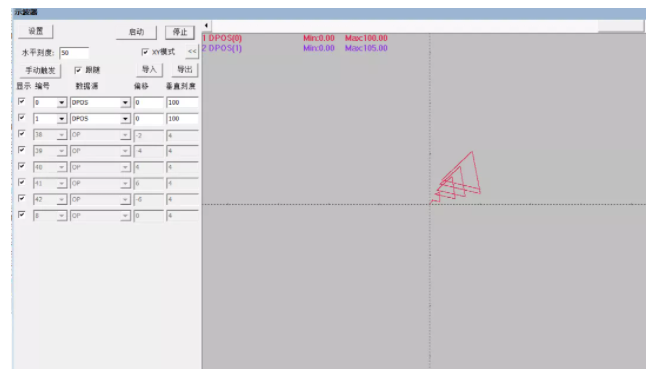Screen dimensions: 653x377
Task: Import data with the 导入 button
Action: 149,70
